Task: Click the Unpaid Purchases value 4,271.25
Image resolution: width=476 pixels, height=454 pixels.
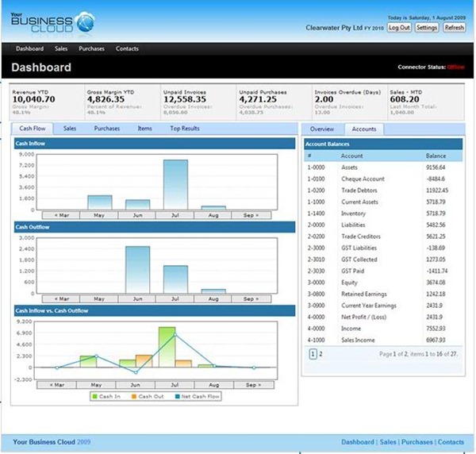Action: [x=258, y=99]
